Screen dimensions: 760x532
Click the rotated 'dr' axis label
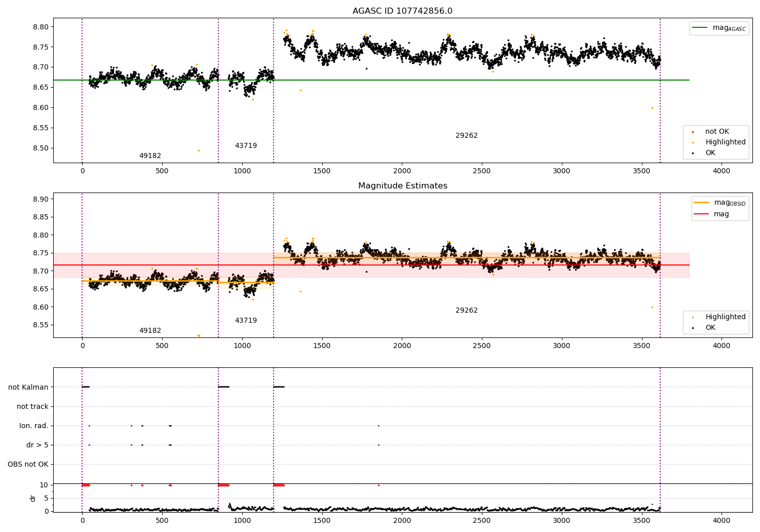coord(33,498)
